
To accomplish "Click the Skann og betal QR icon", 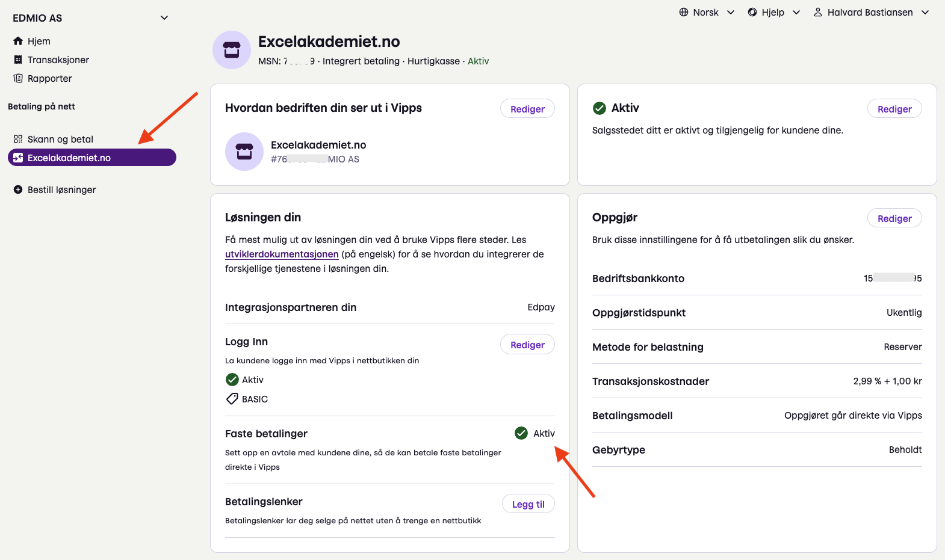I will tap(18, 139).
